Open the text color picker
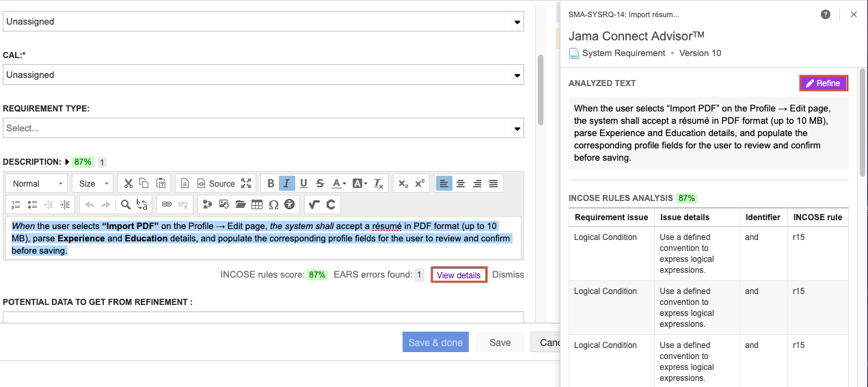The height and width of the screenshot is (387, 868). pyautogui.click(x=339, y=183)
